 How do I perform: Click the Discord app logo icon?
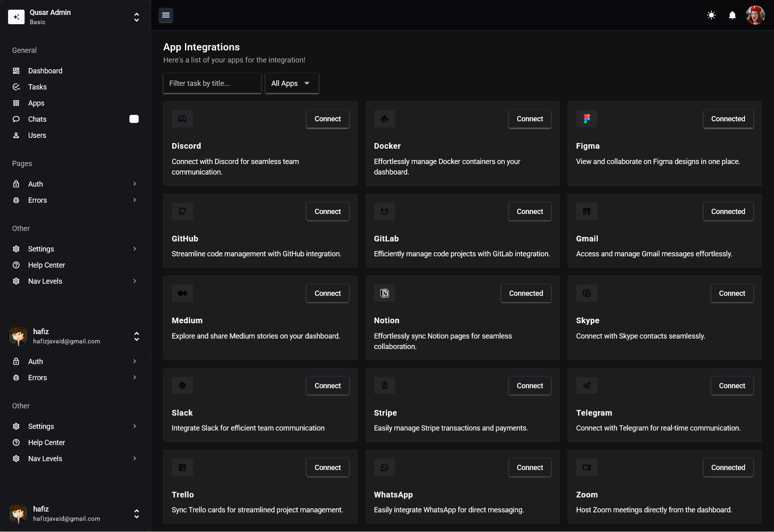[182, 119]
